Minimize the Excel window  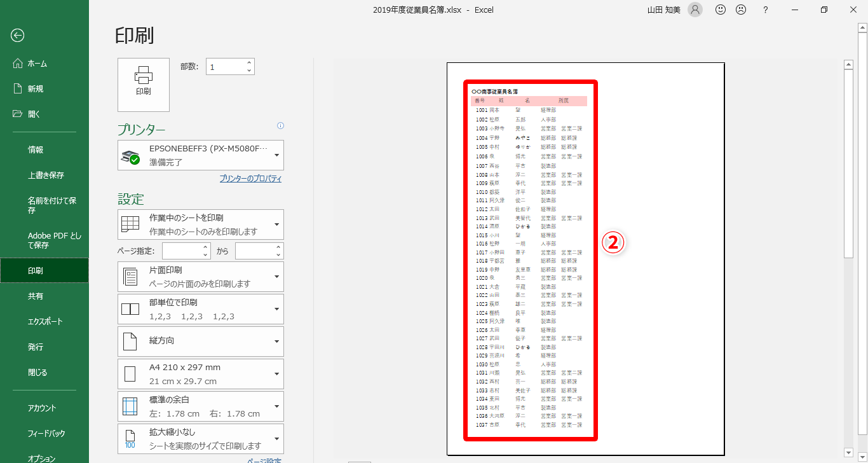click(x=795, y=10)
